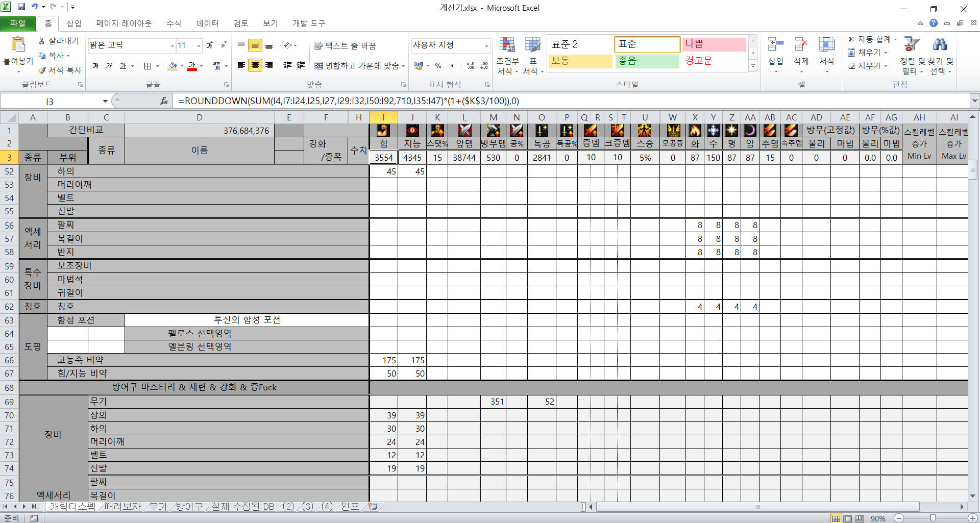The height and width of the screenshot is (523, 980).
Task: Click the insert function fx icon
Action: (x=164, y=101)
